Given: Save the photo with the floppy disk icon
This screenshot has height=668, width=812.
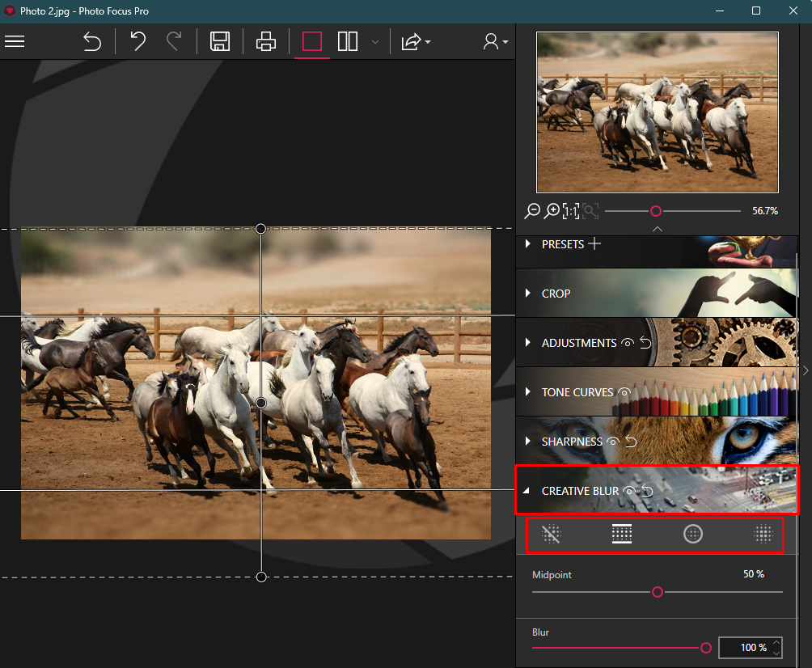Looking at the screenshot, I should pos(220,41).
